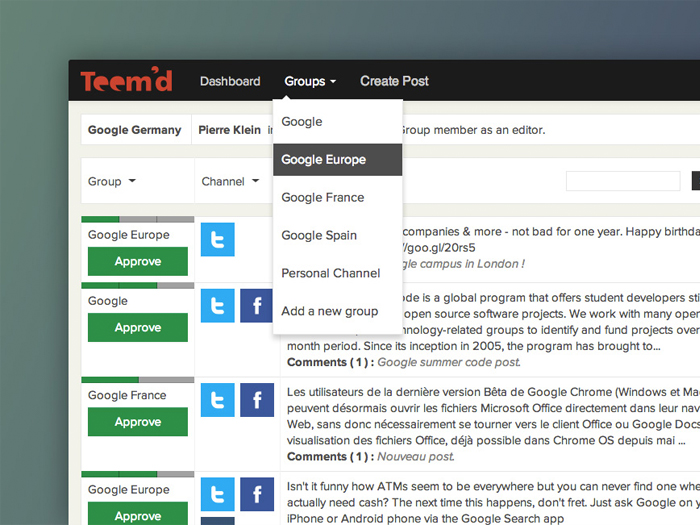Approve the Google post
Screen dimensions: 700x525
(138, 327)
